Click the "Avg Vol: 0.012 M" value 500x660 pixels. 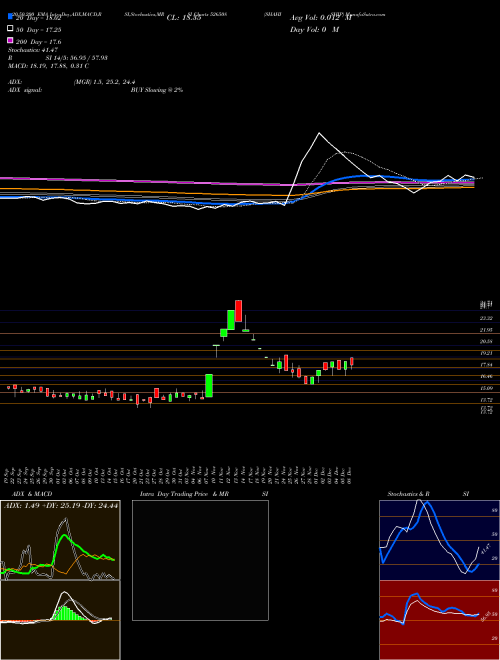tap(320, 18)
